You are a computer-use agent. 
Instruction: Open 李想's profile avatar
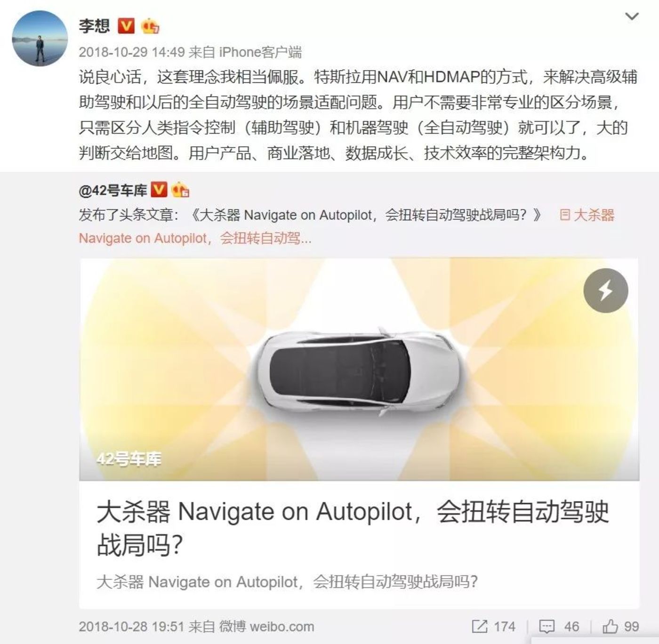40,38
